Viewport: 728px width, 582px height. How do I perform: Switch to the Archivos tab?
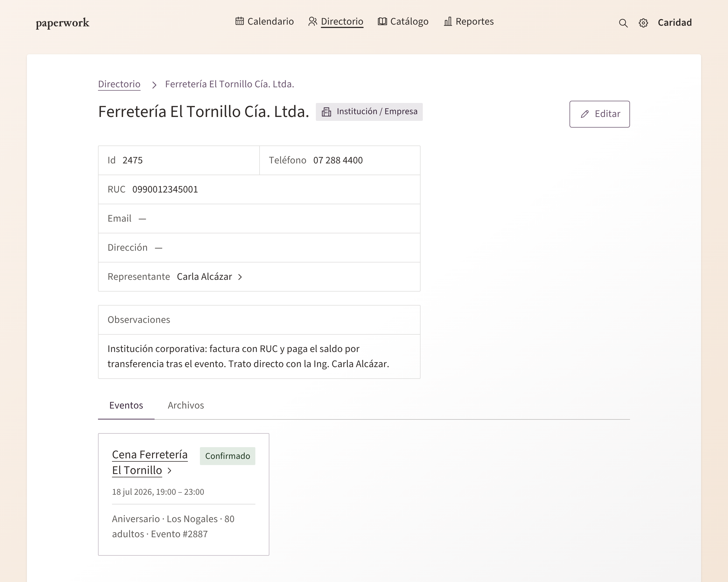click(x=186, y=405)
